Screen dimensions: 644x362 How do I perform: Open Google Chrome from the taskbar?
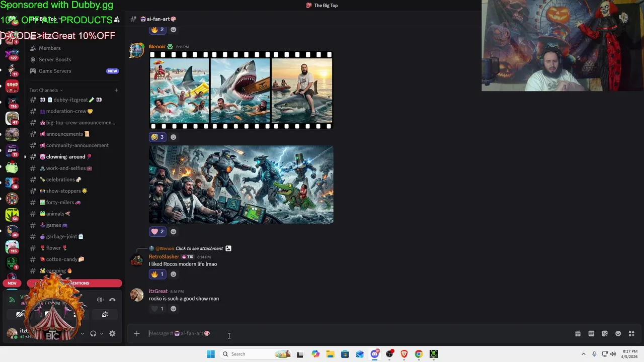click(x=419, y=354)
